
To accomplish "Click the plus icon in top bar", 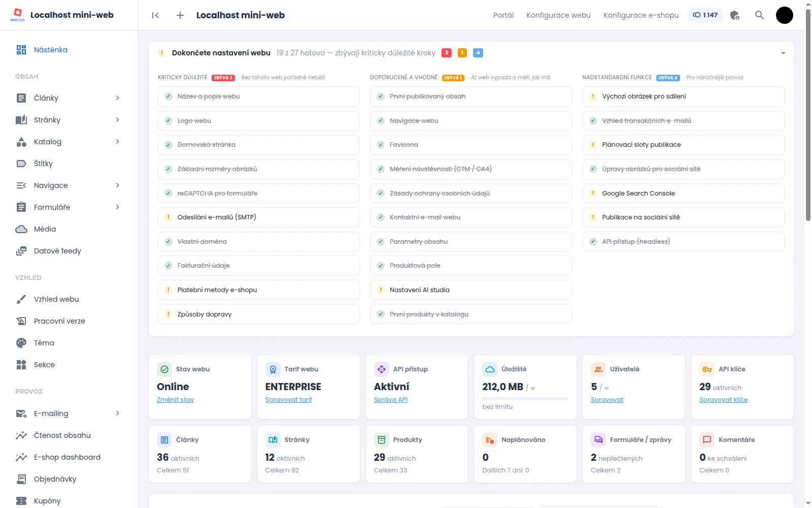I will (x=180, y=15).
